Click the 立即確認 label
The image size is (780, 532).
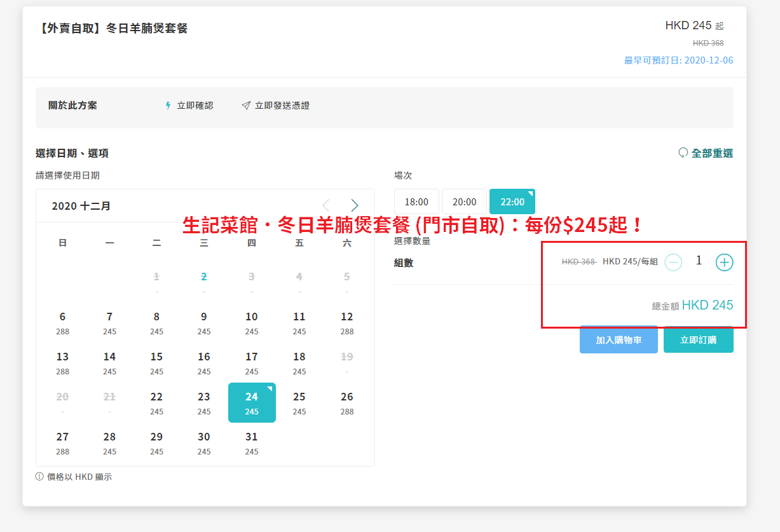click(195, 106)
